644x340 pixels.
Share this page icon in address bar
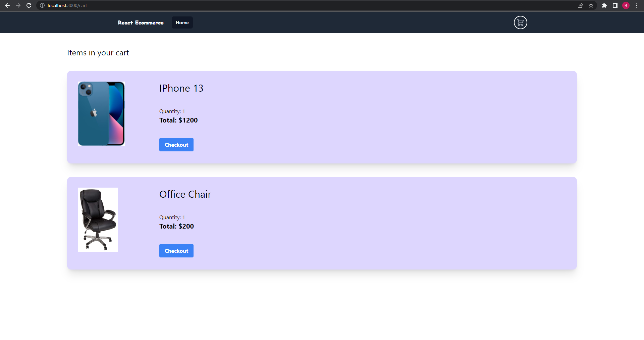580,5
